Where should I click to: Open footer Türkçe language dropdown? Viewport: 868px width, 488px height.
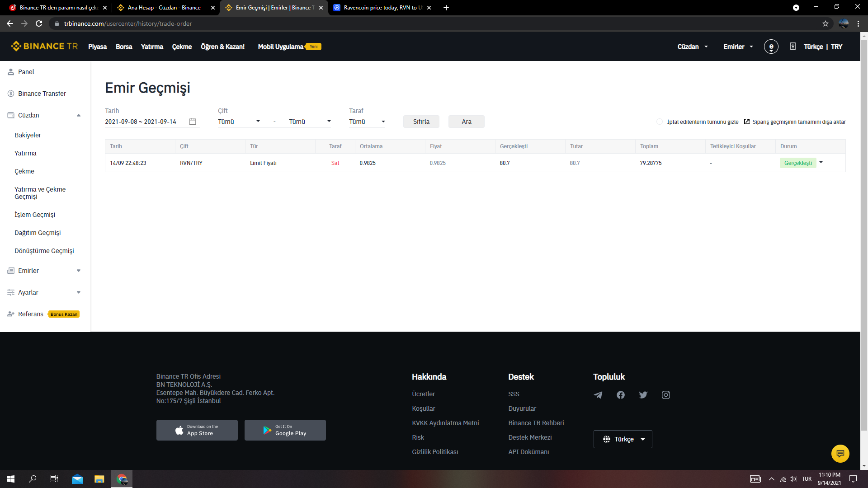(x=623, y=439)
